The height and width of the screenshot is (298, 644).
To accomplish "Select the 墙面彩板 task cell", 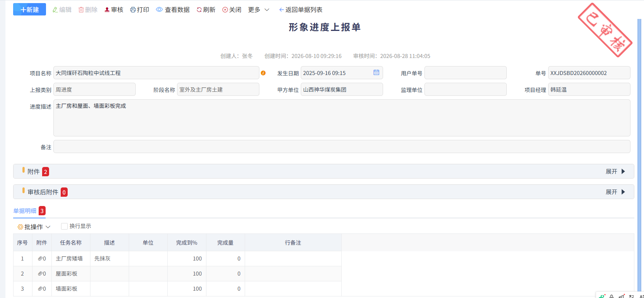I will click(x=71, y=289).
